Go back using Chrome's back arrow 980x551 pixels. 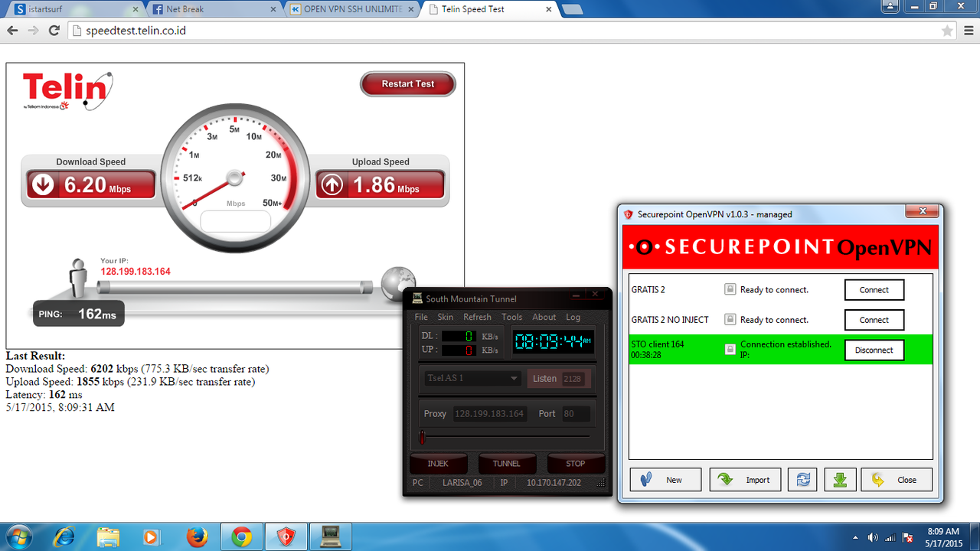click(x=12, y=31)
